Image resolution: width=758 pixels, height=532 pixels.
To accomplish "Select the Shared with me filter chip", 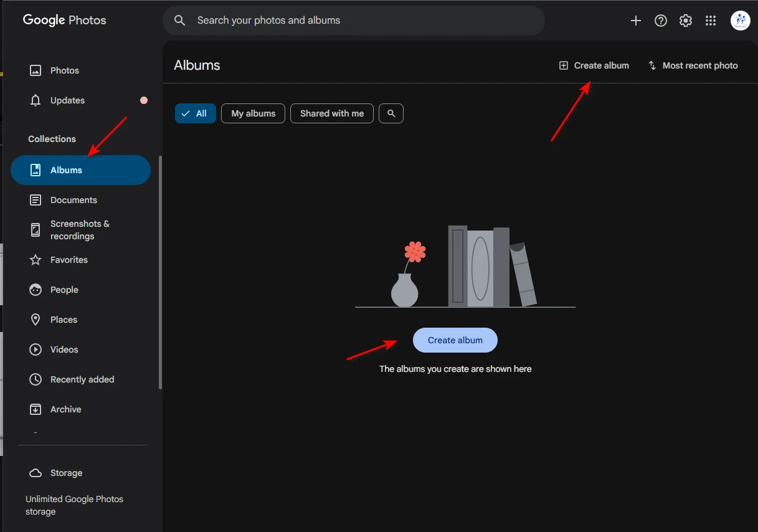I will 331,113.
